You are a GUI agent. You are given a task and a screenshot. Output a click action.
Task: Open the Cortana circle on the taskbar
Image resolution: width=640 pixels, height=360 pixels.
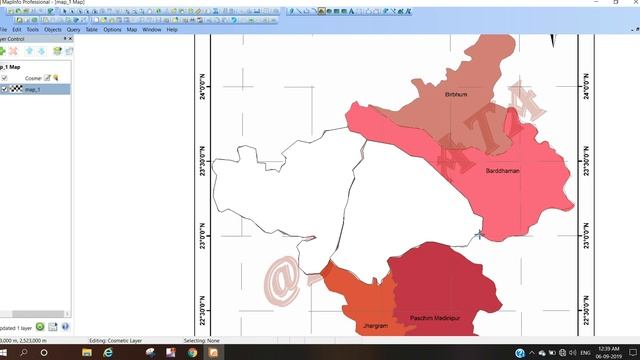point(44,352)
